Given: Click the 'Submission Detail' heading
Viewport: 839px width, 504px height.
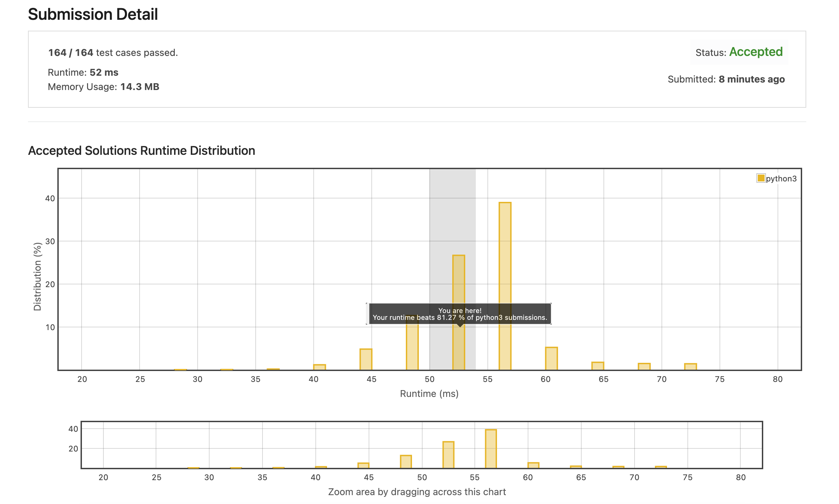Looking at the screenshot, I should coord(93,14).
